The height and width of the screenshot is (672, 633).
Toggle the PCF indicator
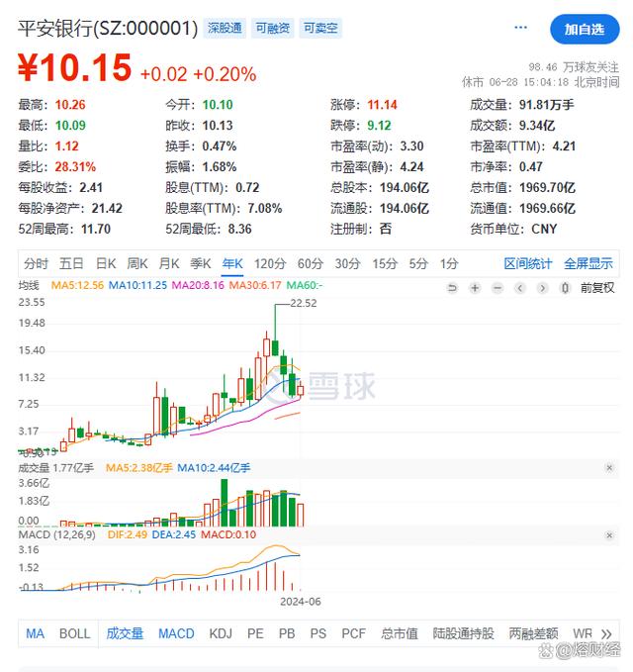(353, 633)
